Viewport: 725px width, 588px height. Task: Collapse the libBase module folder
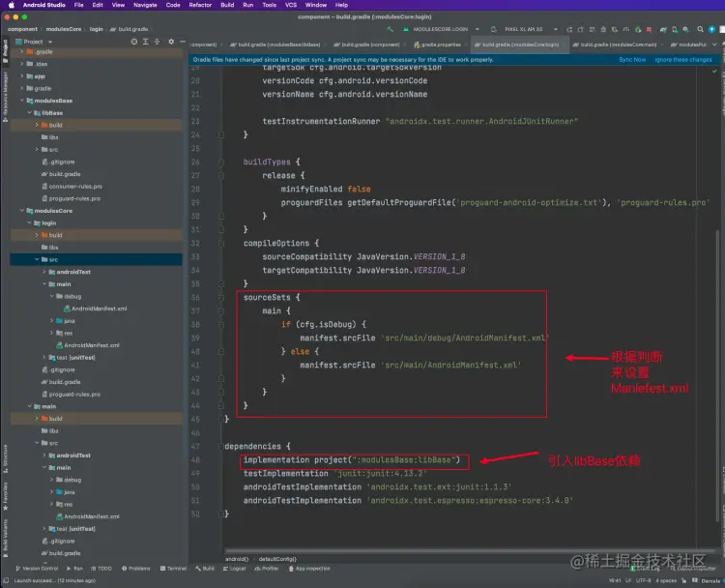[x=30, y=112]
